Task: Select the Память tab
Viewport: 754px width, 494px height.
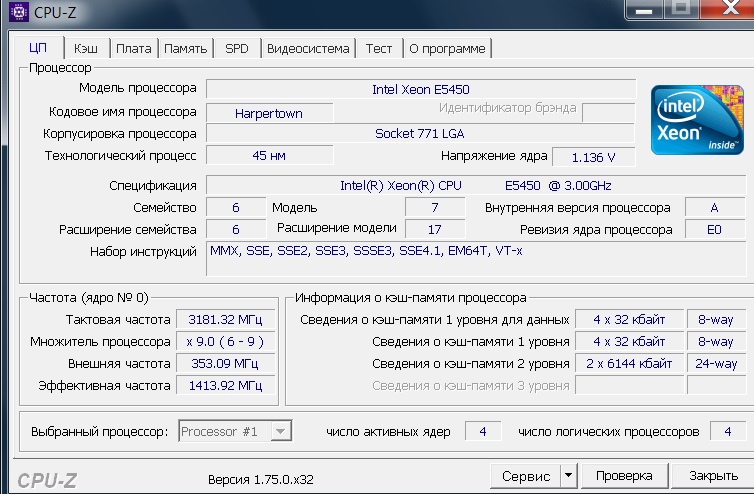Action: (185, 48)
